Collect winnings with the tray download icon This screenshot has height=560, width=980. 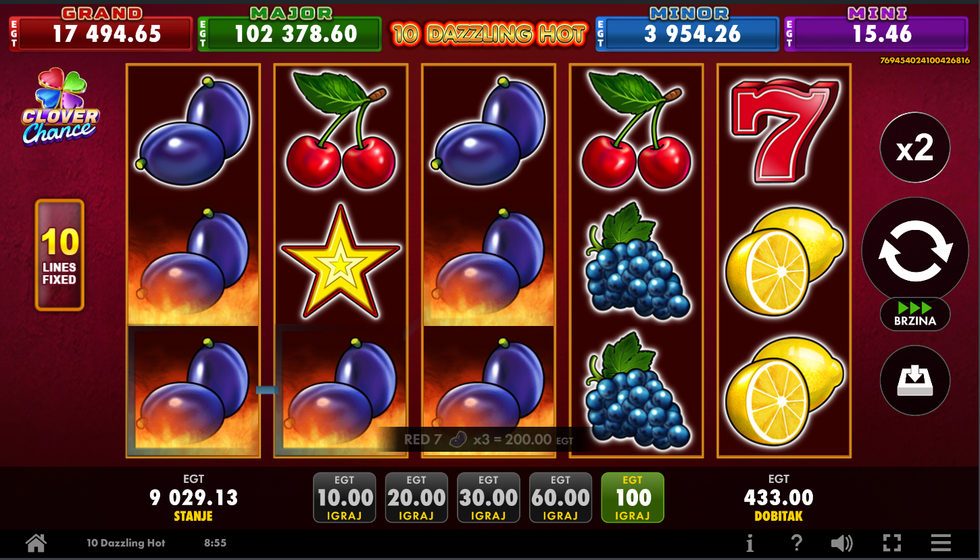coord(915,381)
